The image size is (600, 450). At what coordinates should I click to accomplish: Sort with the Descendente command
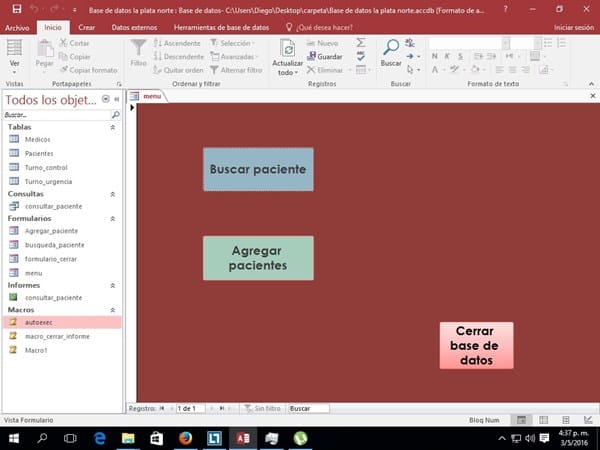pyautogui.click(x=179, y=57)
